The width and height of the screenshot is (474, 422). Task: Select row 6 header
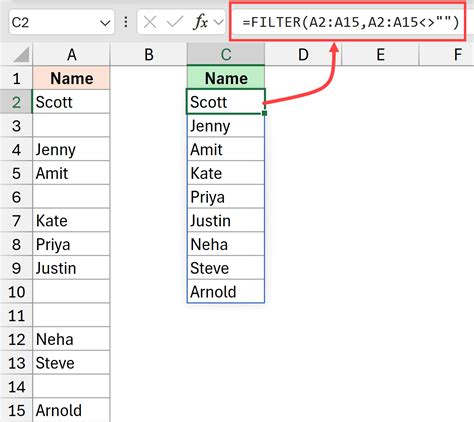coord(16,197)
